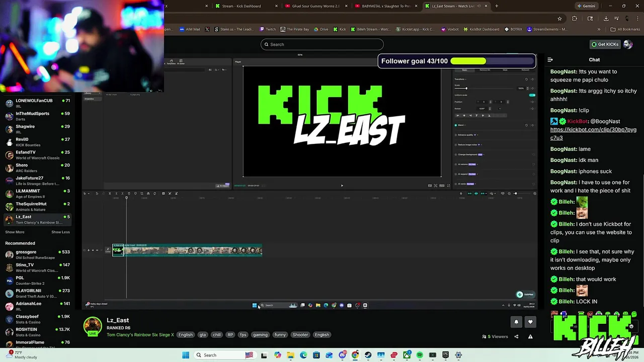Viewport: 644px width, 362px height.
Task: Expand following list with Show More
Action: coord(15,232)
